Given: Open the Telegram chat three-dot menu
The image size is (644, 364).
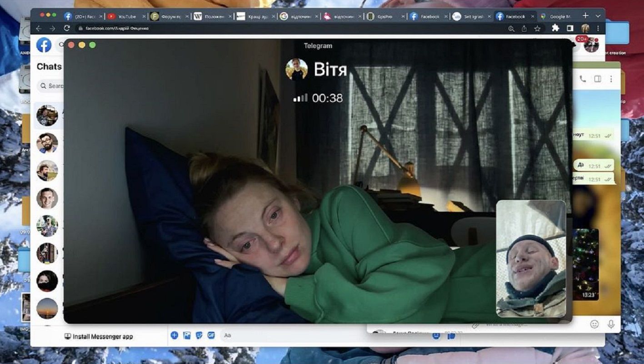Looking at the screenshot, I should (611, 79).
